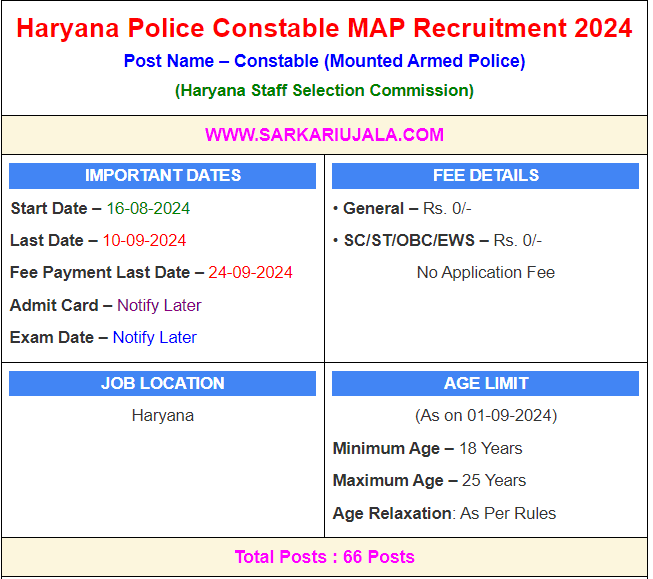
Task: Click the Haryana Police Constable MAP Recruitment title
Action: point(324,27)
